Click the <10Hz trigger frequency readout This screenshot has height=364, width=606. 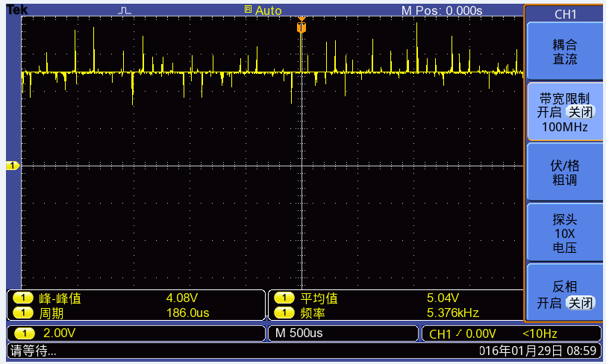(x=540, y=333)
